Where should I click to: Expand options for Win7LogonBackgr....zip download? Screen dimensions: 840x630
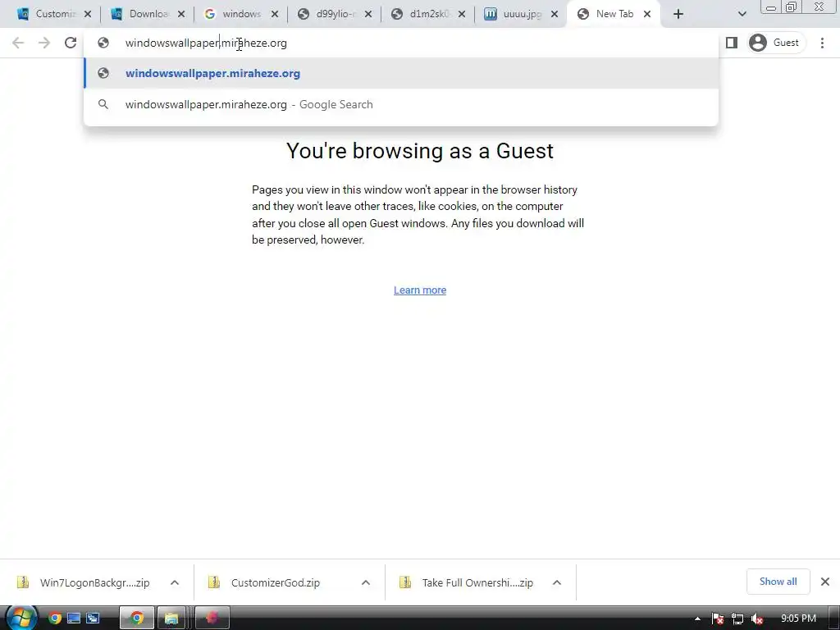point(175,583)
